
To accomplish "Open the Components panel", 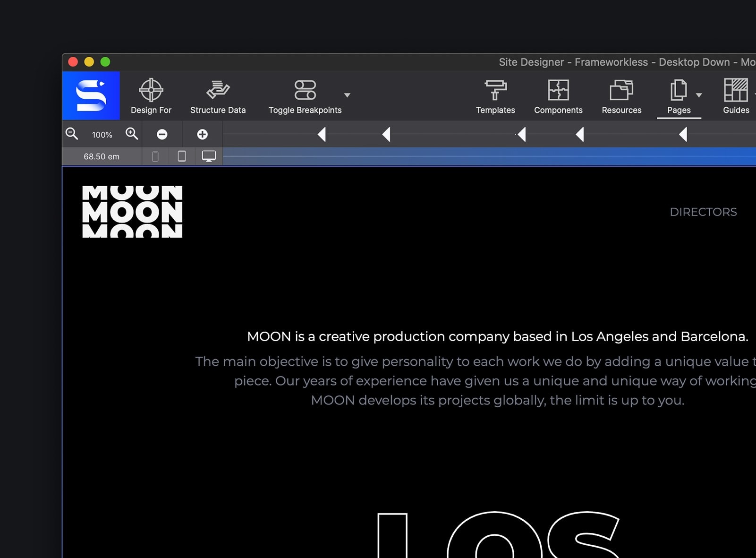I will tap(558, 96).
